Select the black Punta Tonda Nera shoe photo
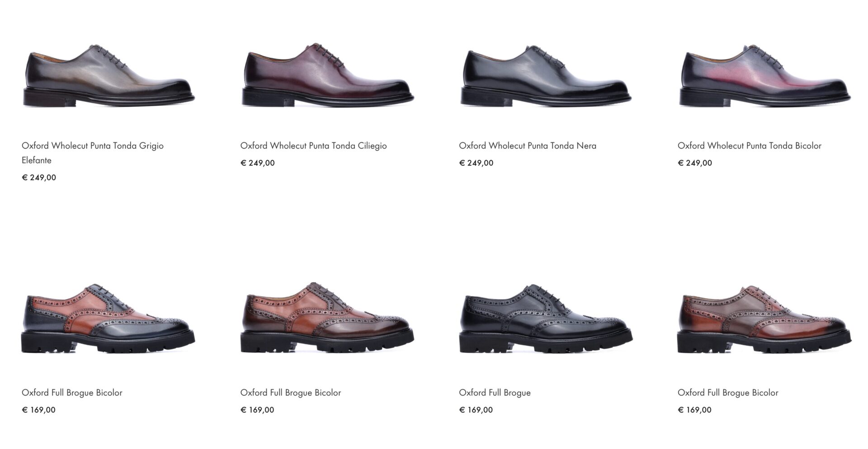868x449 pixels. pos(546,75)
